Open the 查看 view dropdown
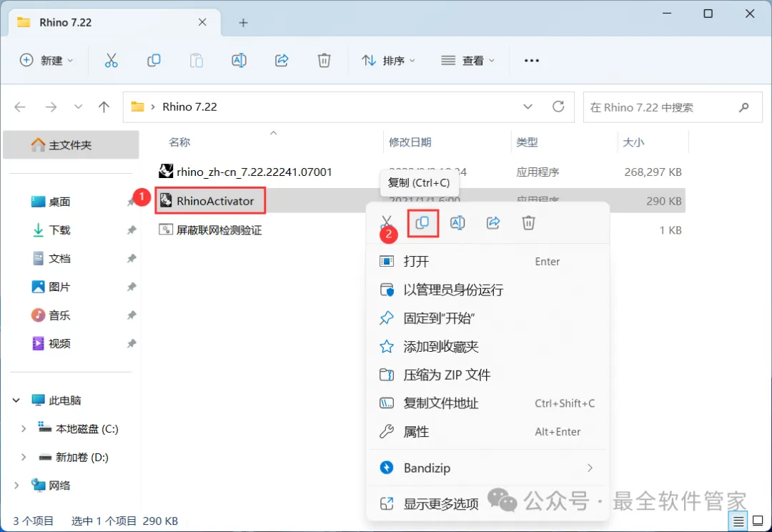Screen dimensions: 772x532 [x=467, y=61]
